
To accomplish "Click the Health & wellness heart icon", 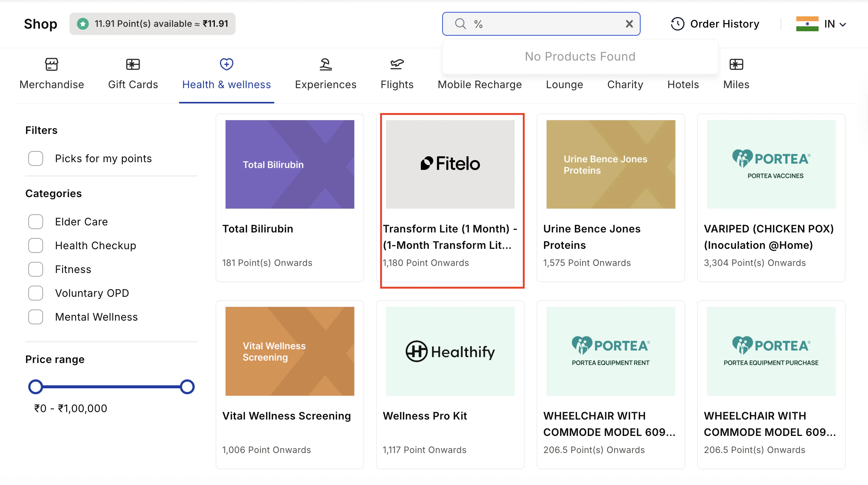I will tap(227, 64).
